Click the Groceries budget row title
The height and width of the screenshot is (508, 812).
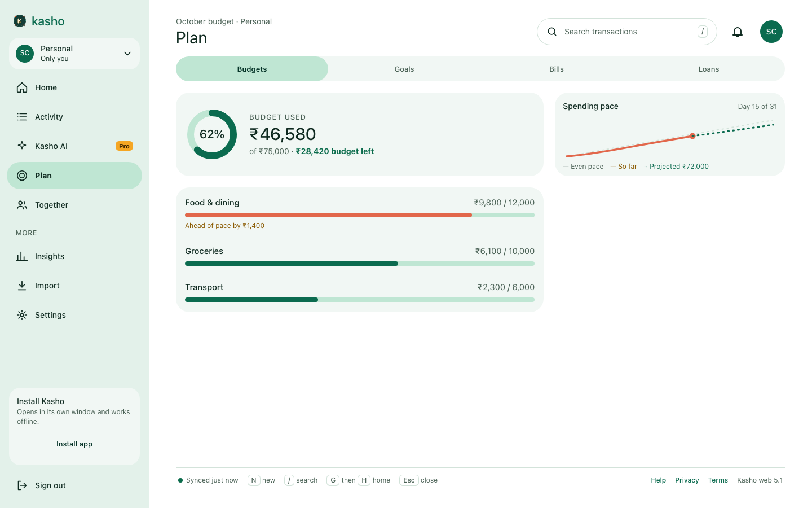point(204,251)
